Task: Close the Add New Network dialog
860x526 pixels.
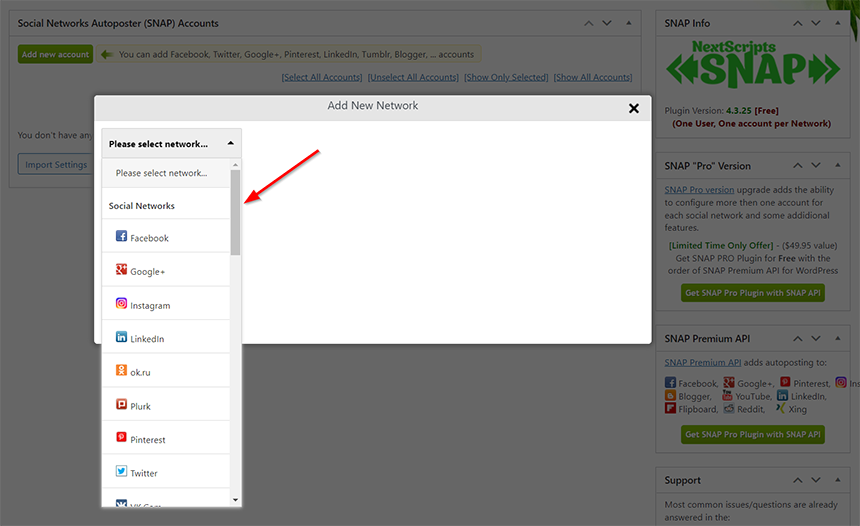Action: (x=633, y=108)
